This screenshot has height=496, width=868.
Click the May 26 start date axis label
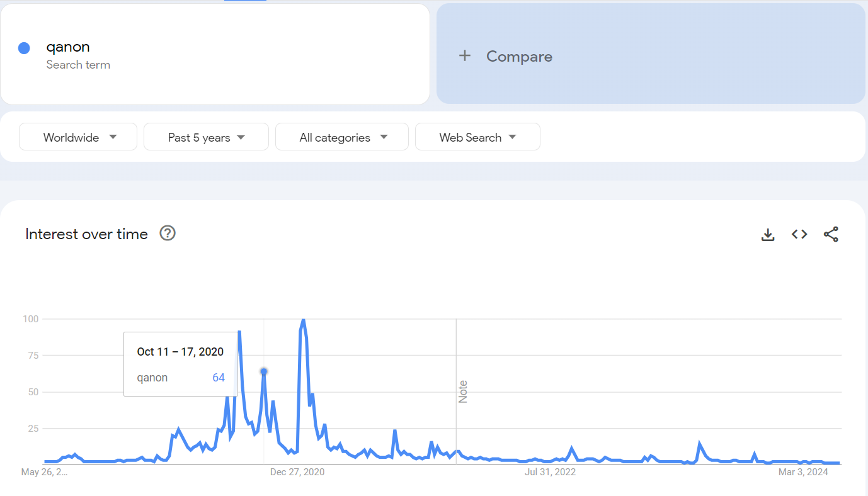point(44,471)
